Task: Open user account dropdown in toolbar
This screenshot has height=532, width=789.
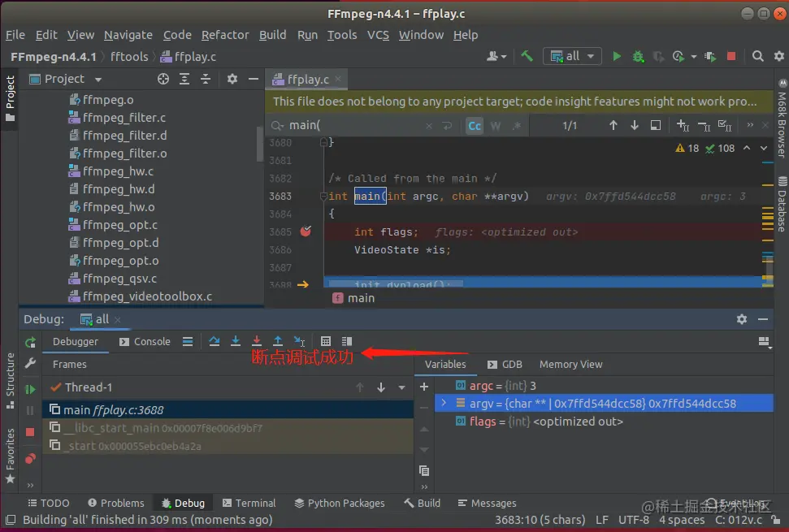Action: pos(496,56)
